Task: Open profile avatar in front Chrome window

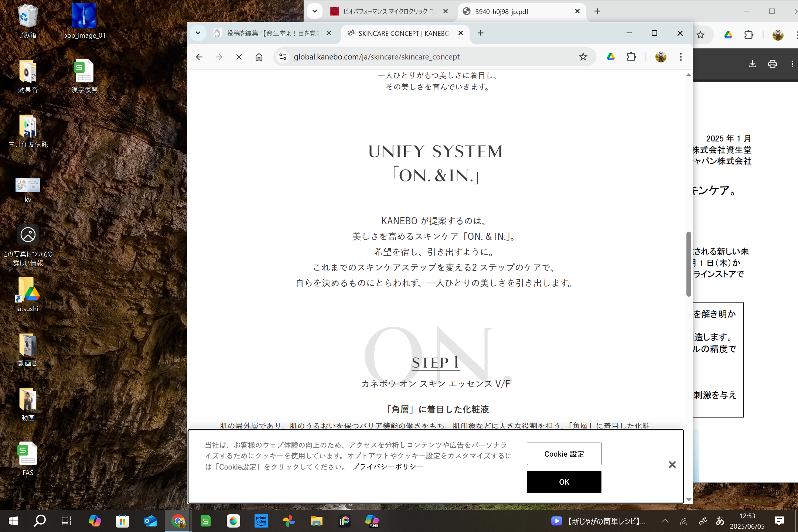Action: click(x=661, y=57)
